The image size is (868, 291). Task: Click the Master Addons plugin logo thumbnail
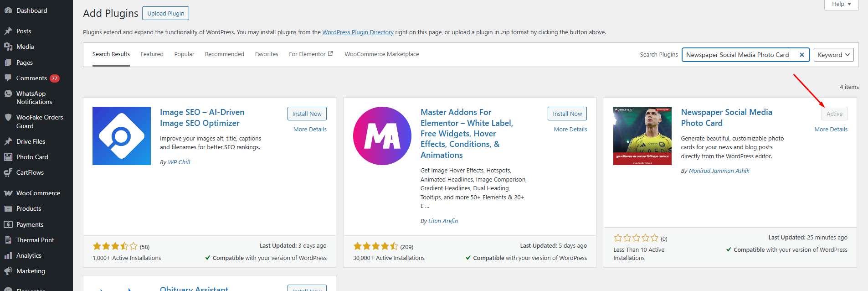382,136
